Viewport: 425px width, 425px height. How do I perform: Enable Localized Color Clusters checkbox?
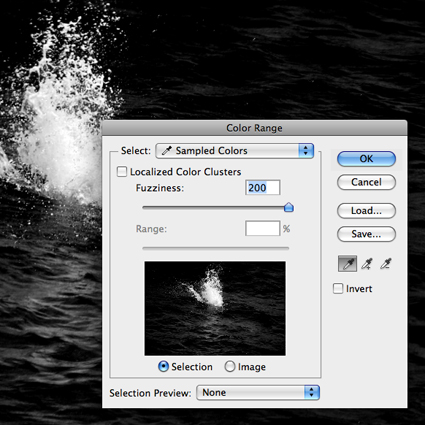[122, 172]
